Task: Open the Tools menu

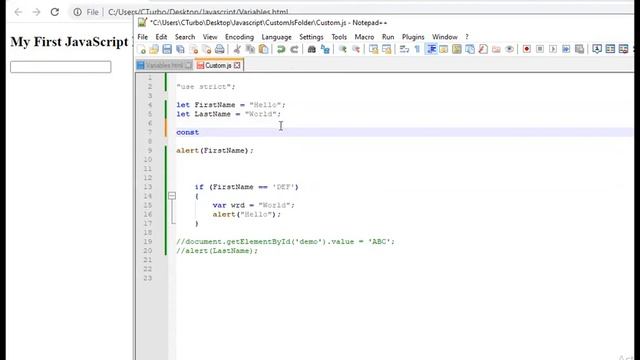Action: [x=339, y=37]
